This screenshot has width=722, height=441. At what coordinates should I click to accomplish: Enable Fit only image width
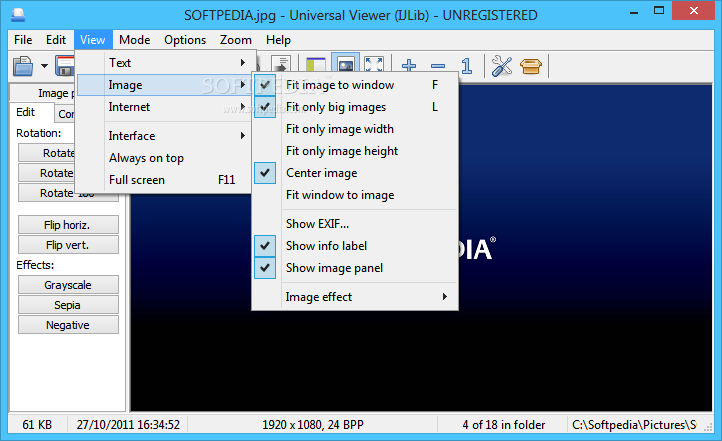(x=355, y=129)
